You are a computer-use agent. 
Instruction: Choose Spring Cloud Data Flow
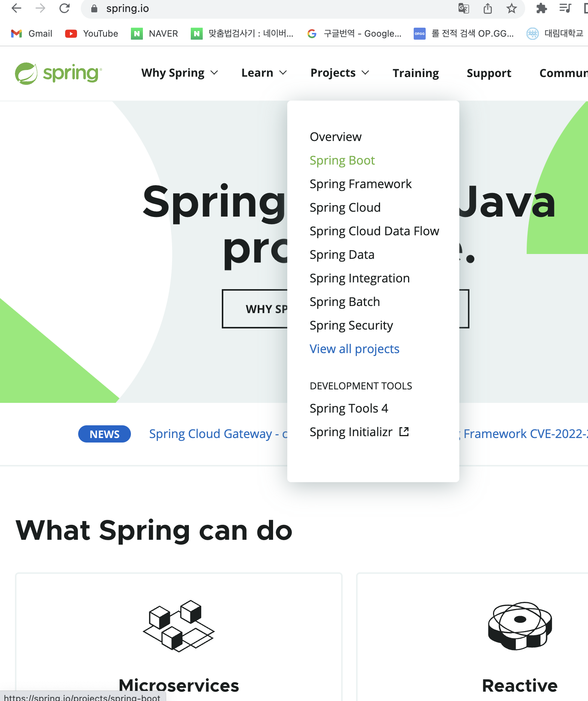(374, 231)
